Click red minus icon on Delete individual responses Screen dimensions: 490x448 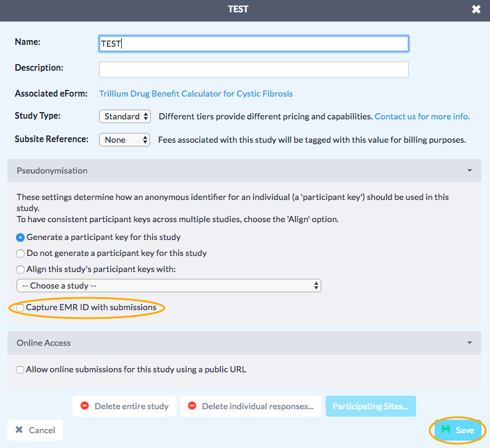pyautogui.click(x=192, y=406)
